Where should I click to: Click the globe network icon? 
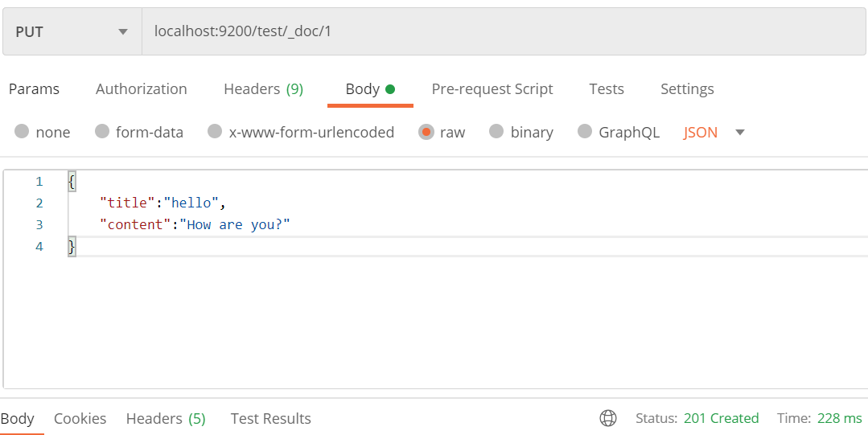point(608,418)
